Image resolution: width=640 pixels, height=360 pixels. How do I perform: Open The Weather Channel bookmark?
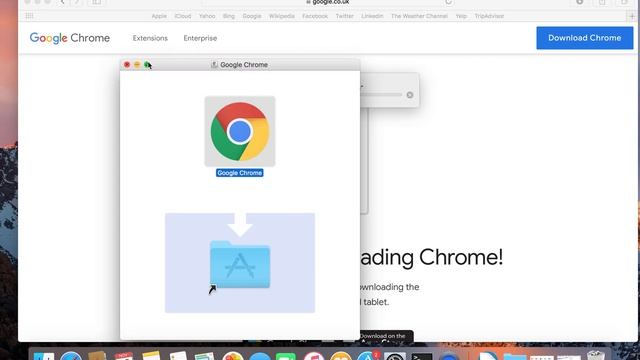point(419,16)
